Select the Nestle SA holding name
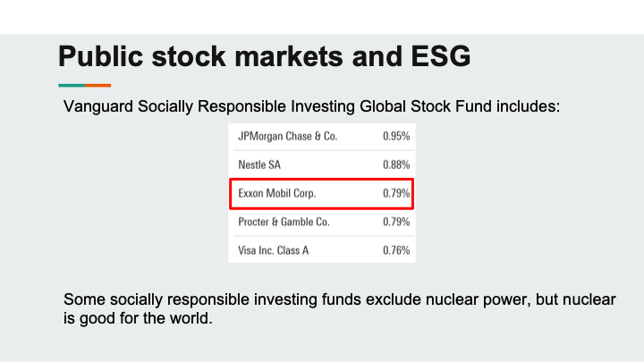 click(x=259, y=165)
